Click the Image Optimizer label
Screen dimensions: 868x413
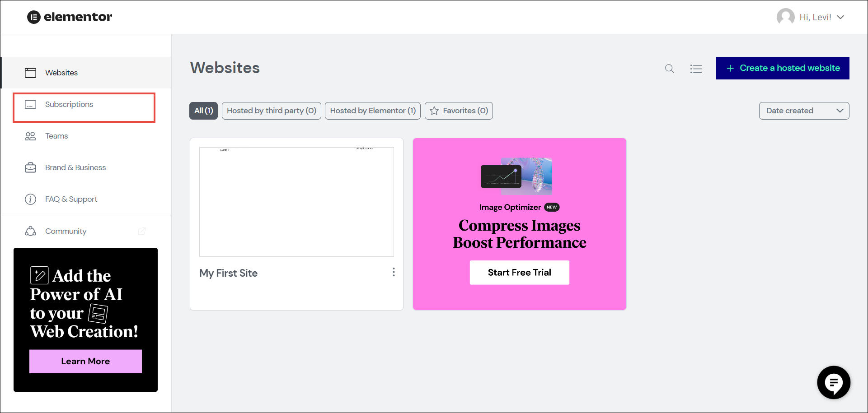click(510, 207)
